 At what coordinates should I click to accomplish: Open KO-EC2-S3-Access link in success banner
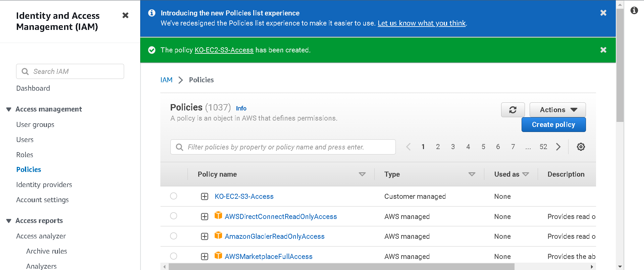(x=224, y=50)
